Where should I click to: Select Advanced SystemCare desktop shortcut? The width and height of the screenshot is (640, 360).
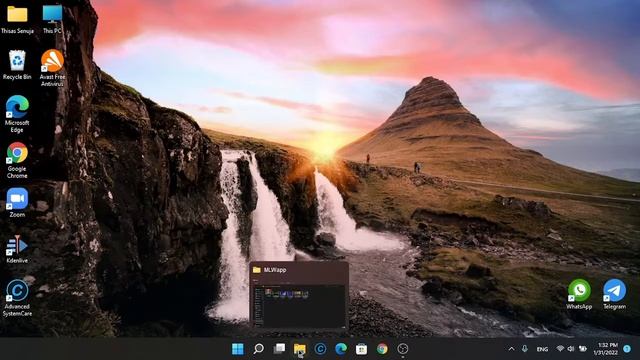[17, 298]
